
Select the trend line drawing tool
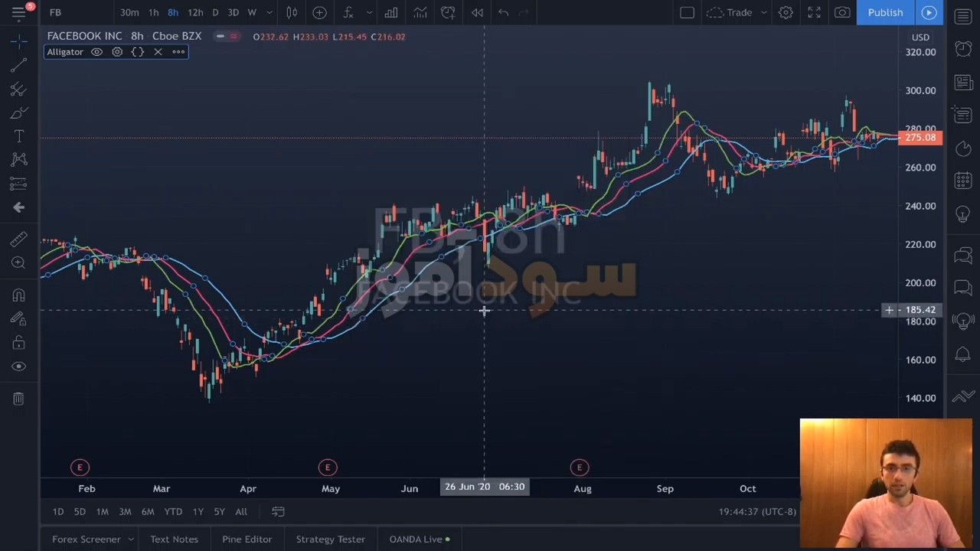(19, 65)
